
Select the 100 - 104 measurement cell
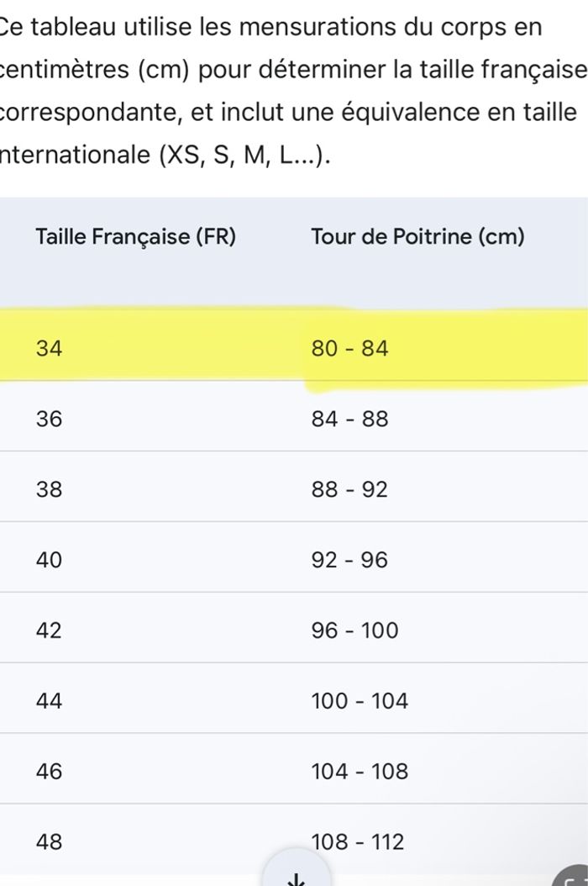pos(360,701)
